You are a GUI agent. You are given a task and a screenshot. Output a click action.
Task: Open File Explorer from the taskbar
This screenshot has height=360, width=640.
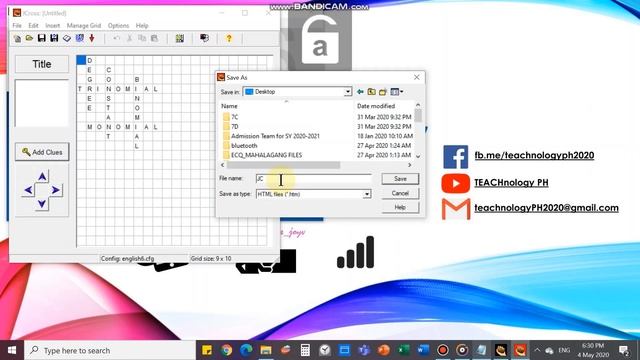coord(266,350)
